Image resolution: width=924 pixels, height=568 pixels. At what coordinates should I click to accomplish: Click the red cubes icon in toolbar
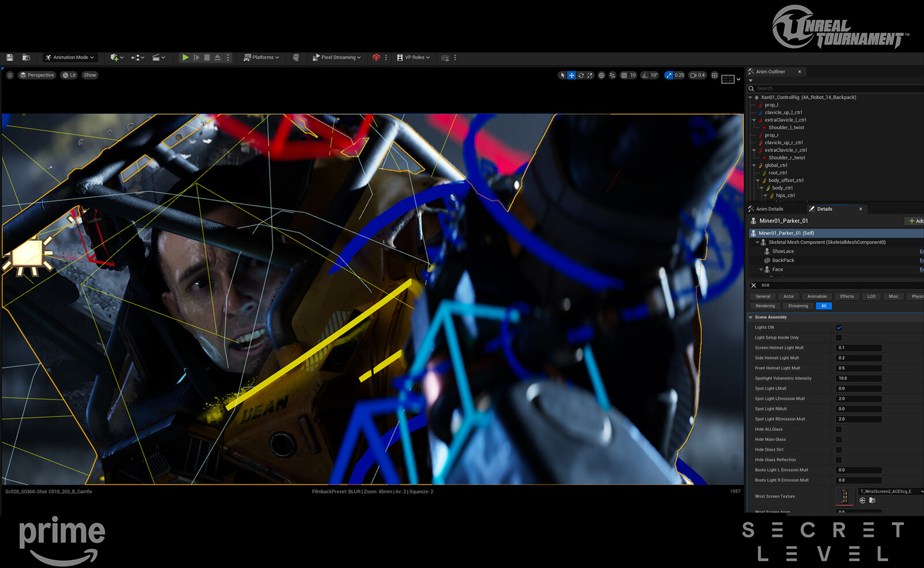[x=376, y=58]
